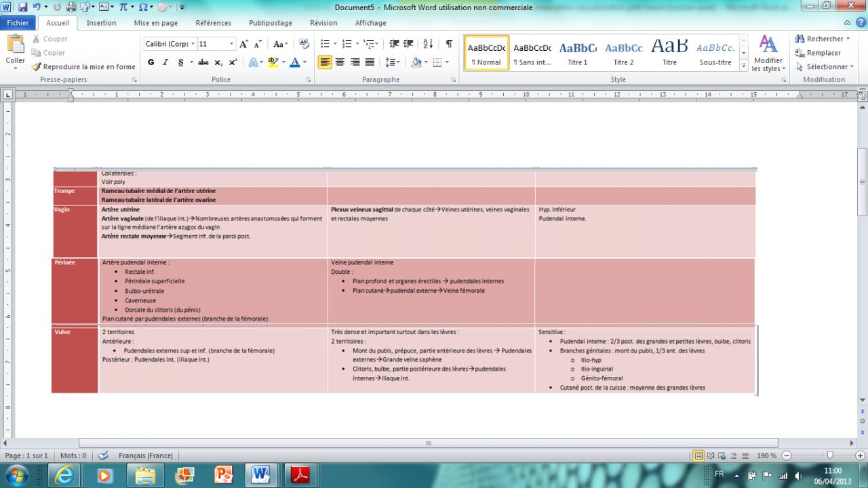Sort the selection alphabetically
Screen dimensions: 868x488
click(428, 44)
